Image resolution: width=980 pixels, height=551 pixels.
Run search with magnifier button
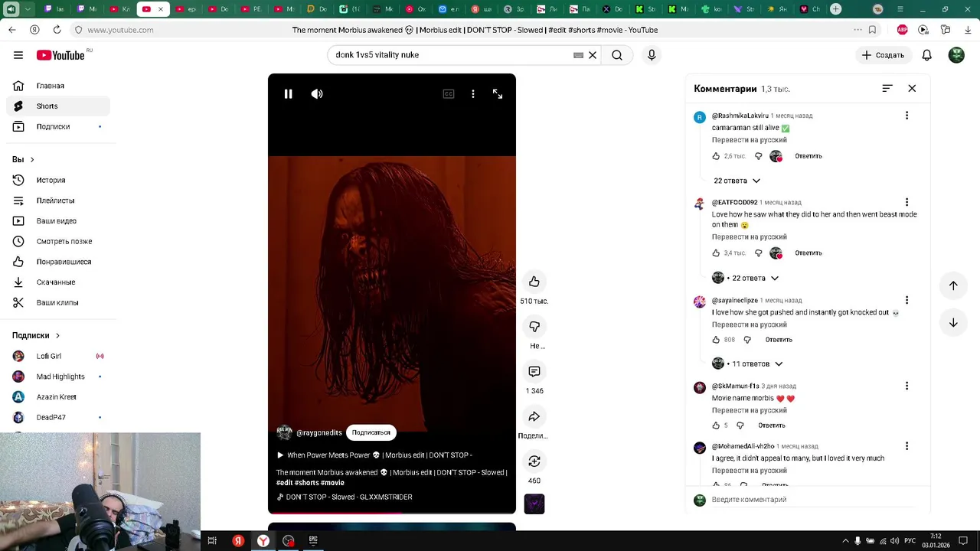[x=617, y=55]
